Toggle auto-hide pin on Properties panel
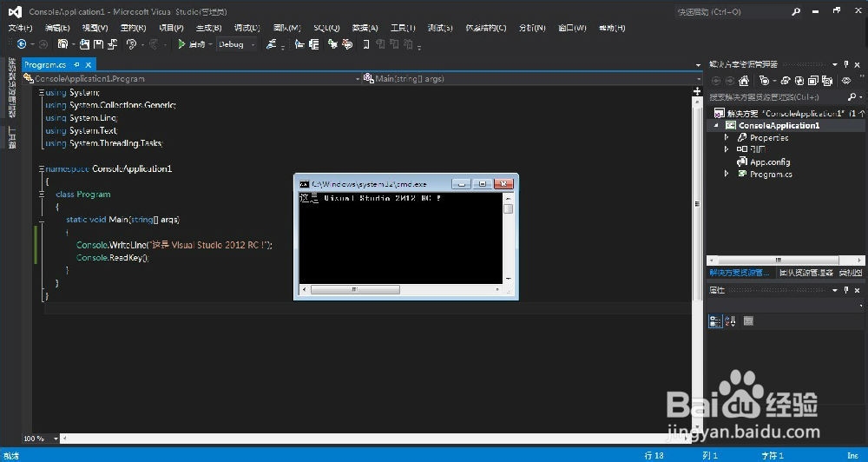The width and height of the screenshot is (868, 462). tap(846, 290)
